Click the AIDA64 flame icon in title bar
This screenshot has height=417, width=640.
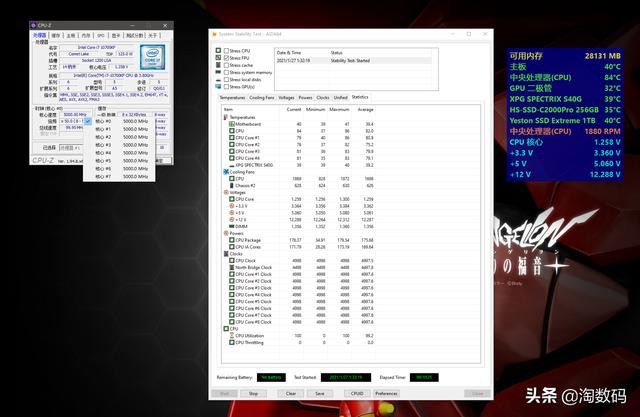click(215, 34)
